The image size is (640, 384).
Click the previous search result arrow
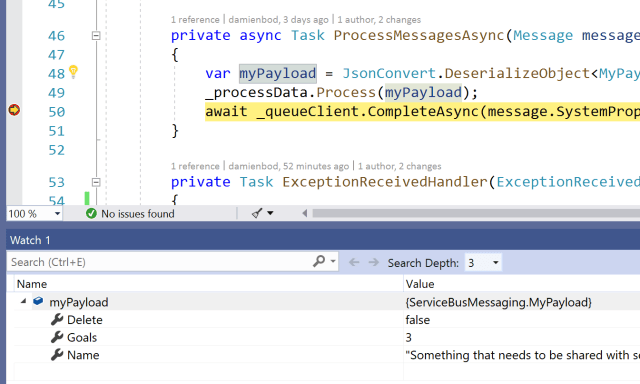click(354, 262)
